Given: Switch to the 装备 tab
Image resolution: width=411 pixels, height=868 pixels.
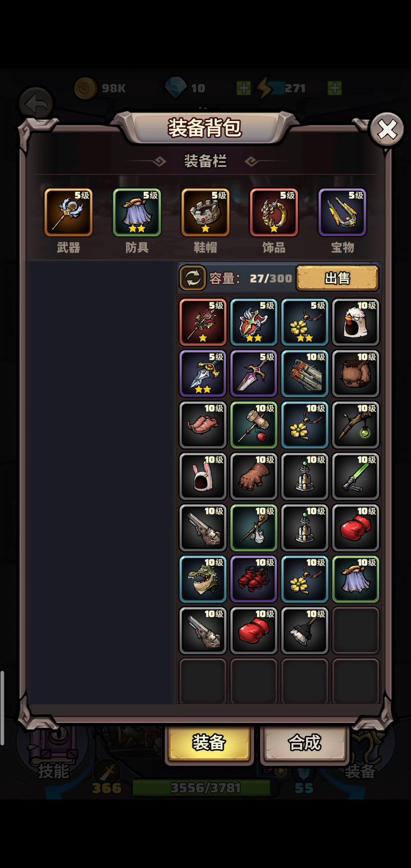Looking at the screenshot, I should [x=209, y=743].
